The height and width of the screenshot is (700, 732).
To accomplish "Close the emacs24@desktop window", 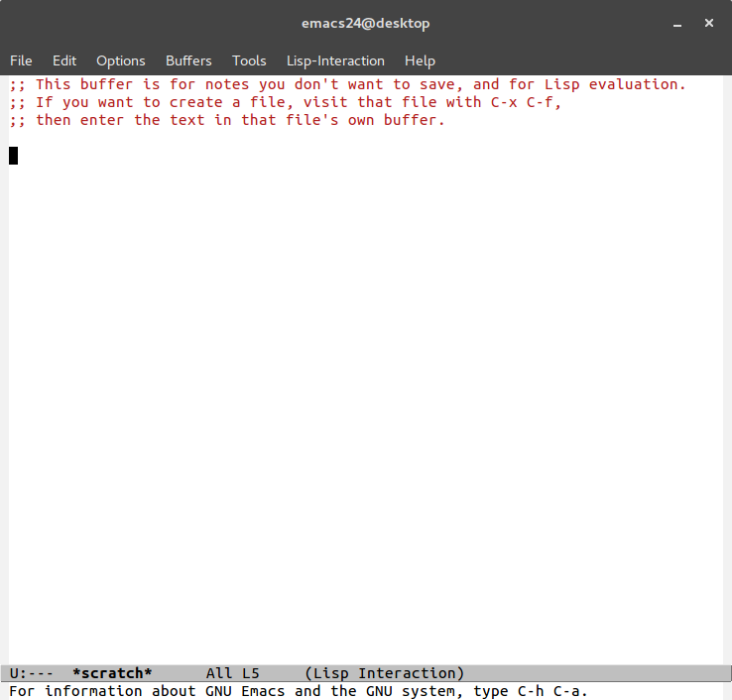I will tap(708, 23).
